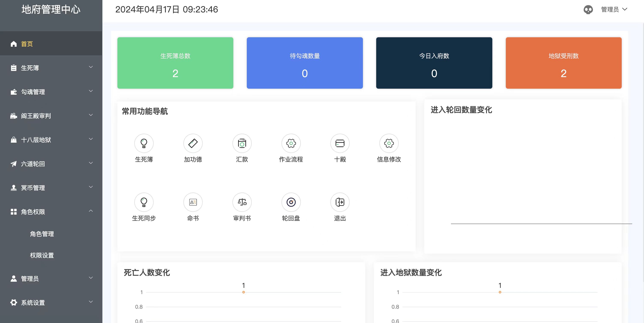The width and height of the screenshot is (644, 323).
Task: Open 角色管理 submenu item
Action: click(x=42, y=234)
